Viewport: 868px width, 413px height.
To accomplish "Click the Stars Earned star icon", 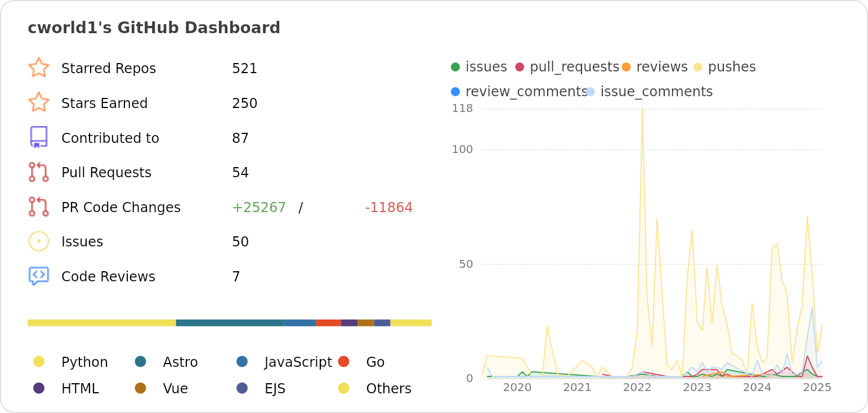I will 39,103.
